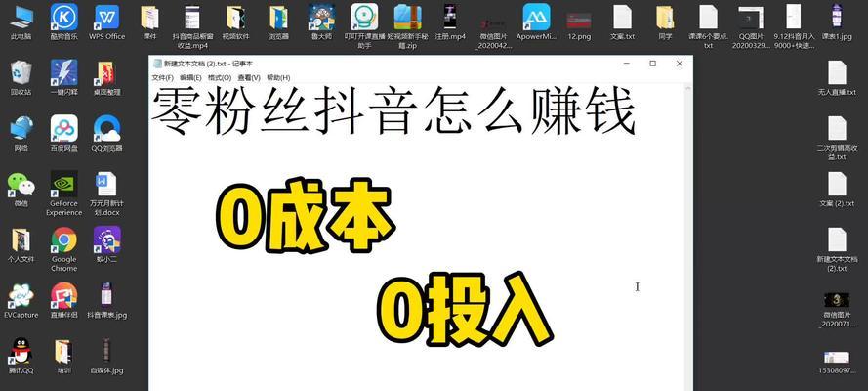Launch the 直播伴侣 shortcut
The image size is (868, 391).
(64, 301)
